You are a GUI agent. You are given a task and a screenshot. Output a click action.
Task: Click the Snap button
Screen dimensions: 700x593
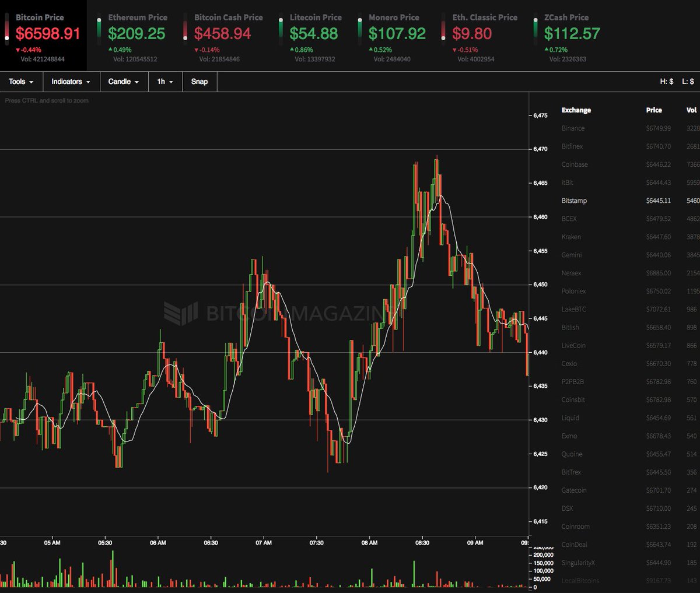coord(199,82)
